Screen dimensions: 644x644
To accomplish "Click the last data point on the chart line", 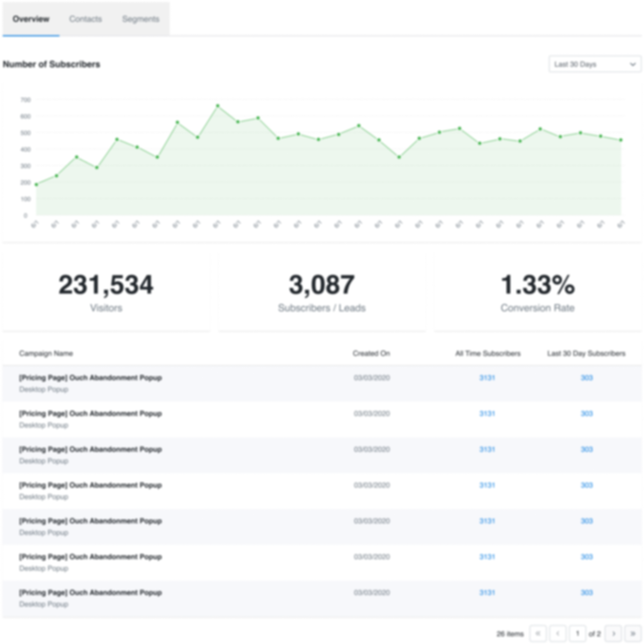I will [621, 140].
